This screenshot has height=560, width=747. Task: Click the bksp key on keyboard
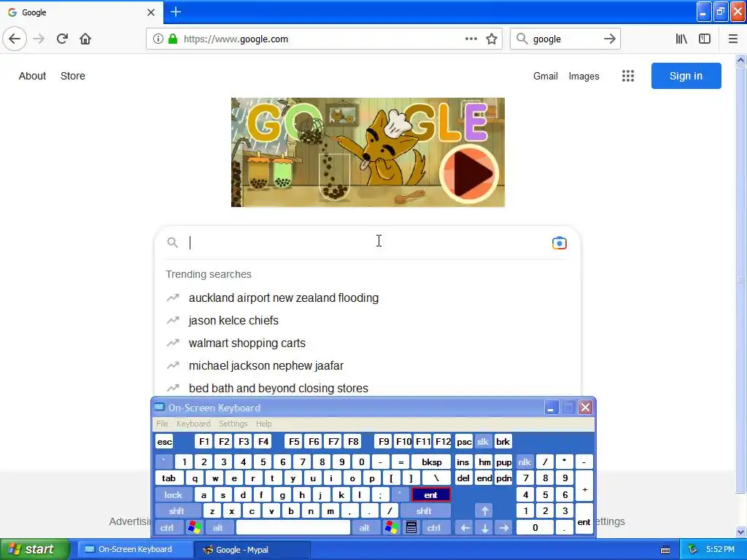(x=432, y=462)
